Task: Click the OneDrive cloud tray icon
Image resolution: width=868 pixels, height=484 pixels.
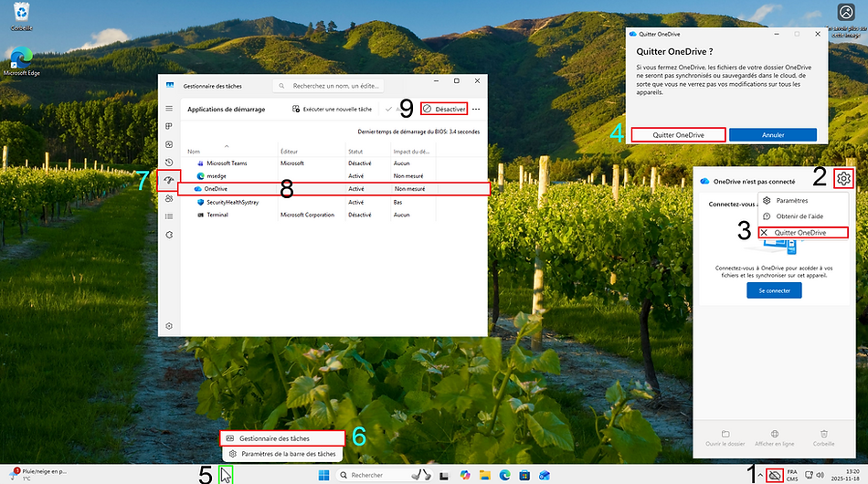Action: coord(775,475)
